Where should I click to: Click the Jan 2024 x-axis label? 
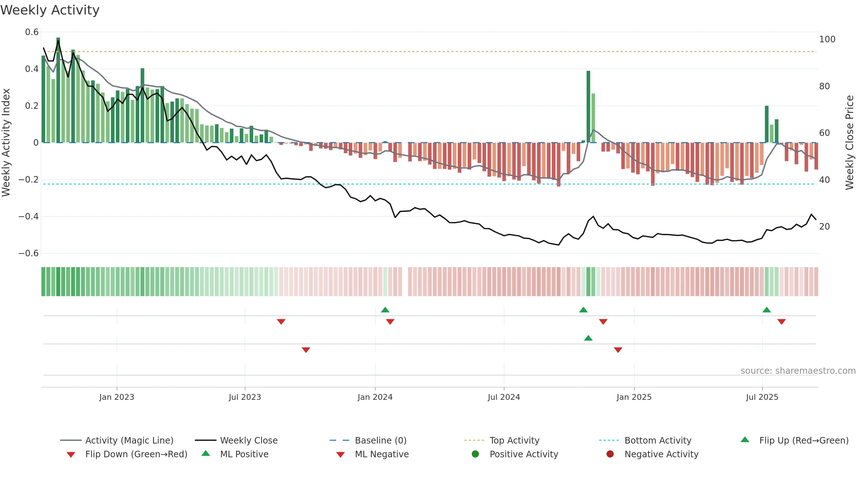(375, 397)
